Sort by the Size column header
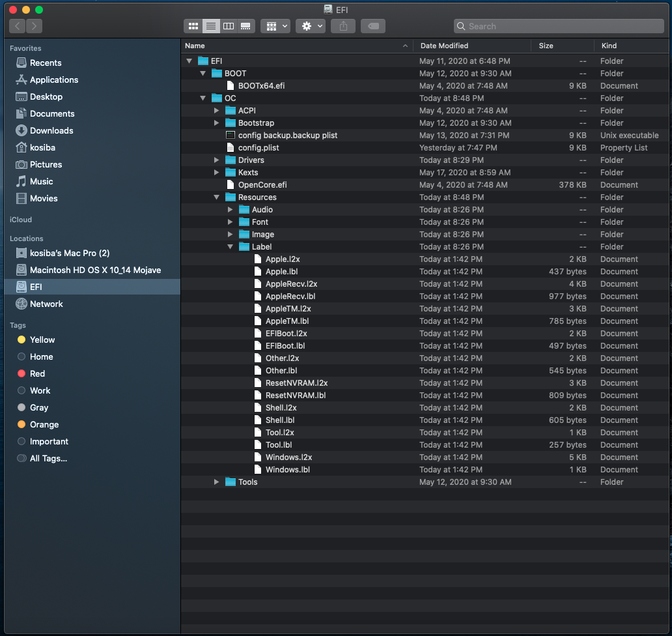Screen dimensions: 672x636 click(563, 46)
